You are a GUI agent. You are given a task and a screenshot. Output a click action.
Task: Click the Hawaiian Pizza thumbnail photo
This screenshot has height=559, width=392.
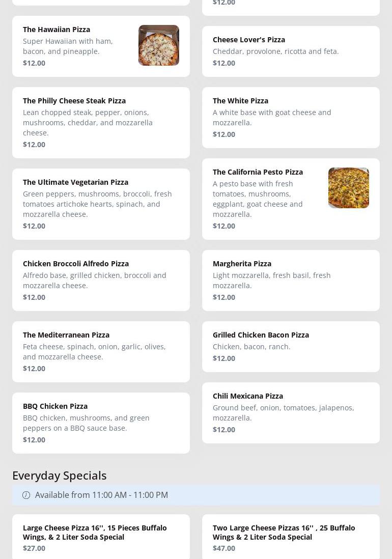pos(158,45)
